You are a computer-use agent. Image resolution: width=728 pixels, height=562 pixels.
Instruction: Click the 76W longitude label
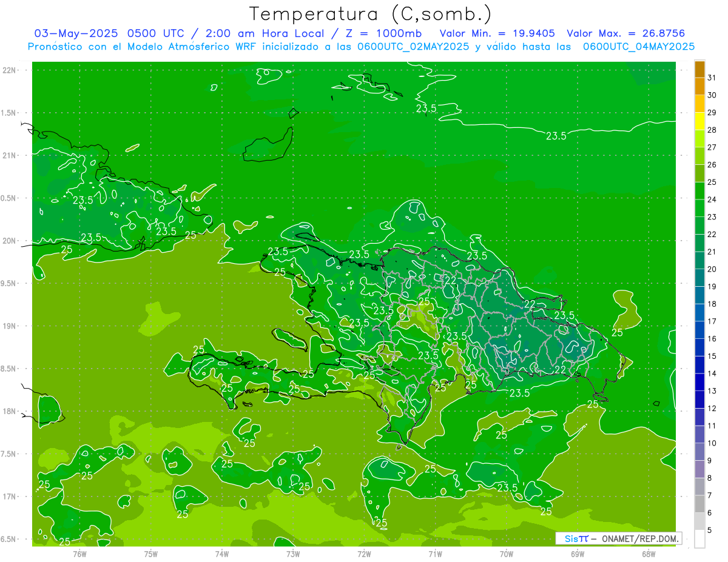click(79, 554)
